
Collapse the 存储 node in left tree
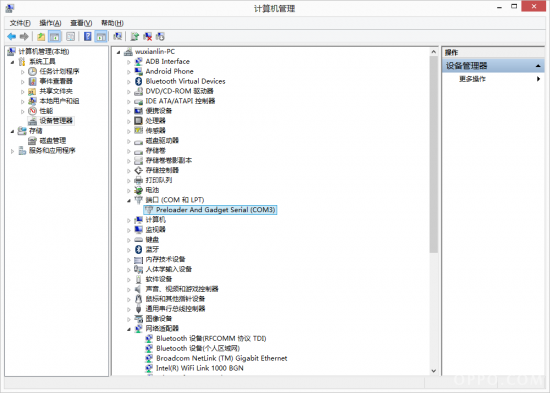click(x=13, y=131)
